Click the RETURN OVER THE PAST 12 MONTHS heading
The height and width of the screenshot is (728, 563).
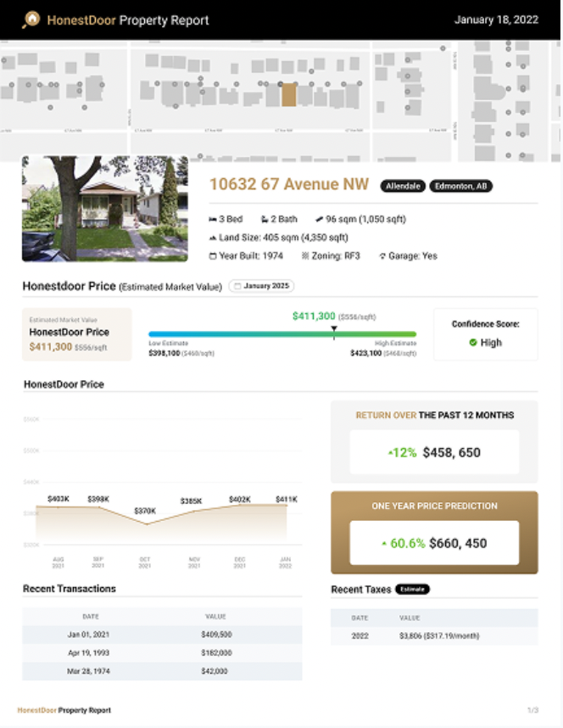(x=435, y=415)
